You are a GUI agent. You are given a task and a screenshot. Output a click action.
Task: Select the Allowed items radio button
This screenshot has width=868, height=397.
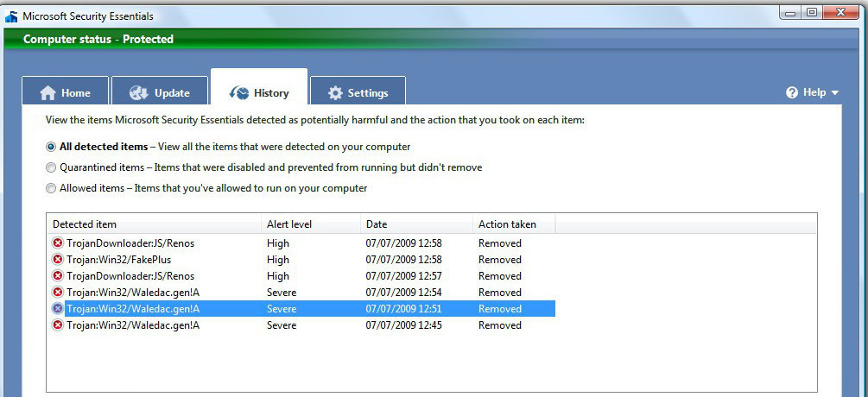pos(51,188)
